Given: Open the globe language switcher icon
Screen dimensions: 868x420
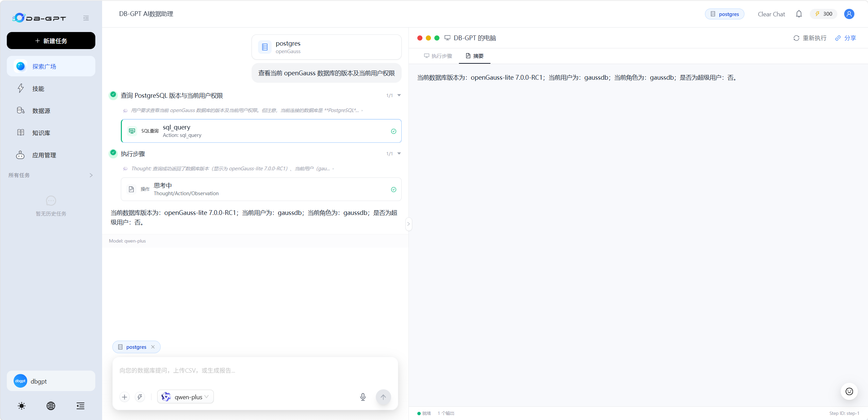Looking at the screenshot, I should click(51, 406).
